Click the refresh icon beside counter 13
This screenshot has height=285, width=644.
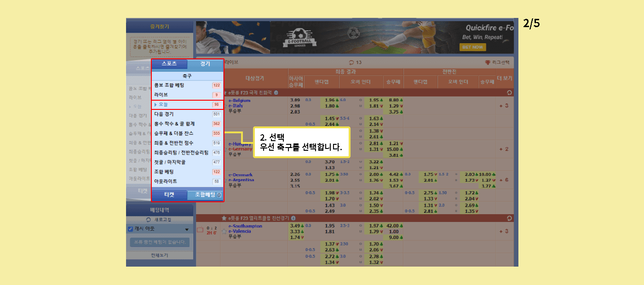[352, 63]
